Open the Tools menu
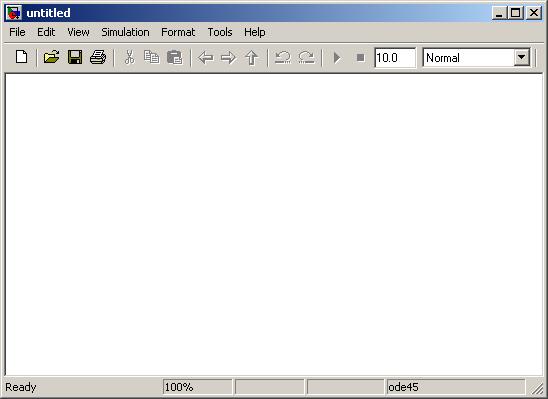This screenshot has width=548, height=399. [220, 32]
